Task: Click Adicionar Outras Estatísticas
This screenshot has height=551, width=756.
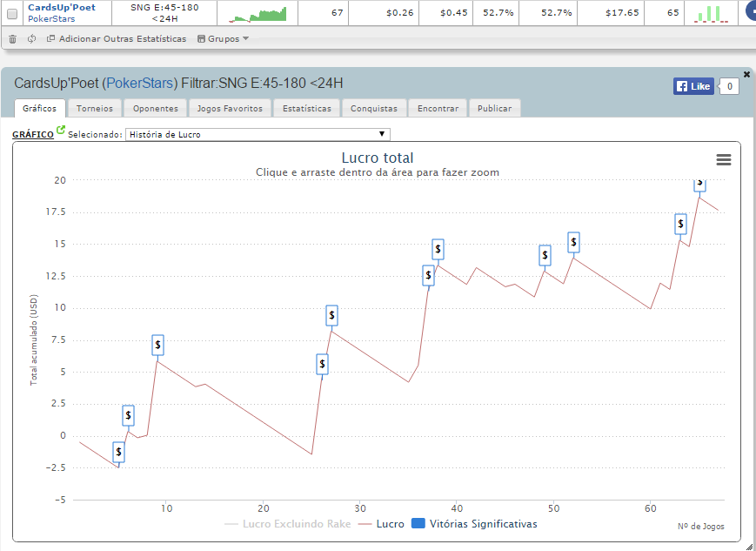Action: pyautogui.click(x=117, y=39)
